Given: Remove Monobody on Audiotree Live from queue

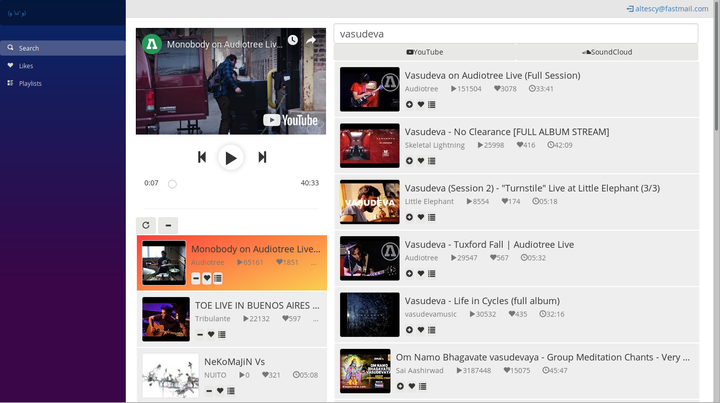Looking at the screenshot, I should click(196, 278).
